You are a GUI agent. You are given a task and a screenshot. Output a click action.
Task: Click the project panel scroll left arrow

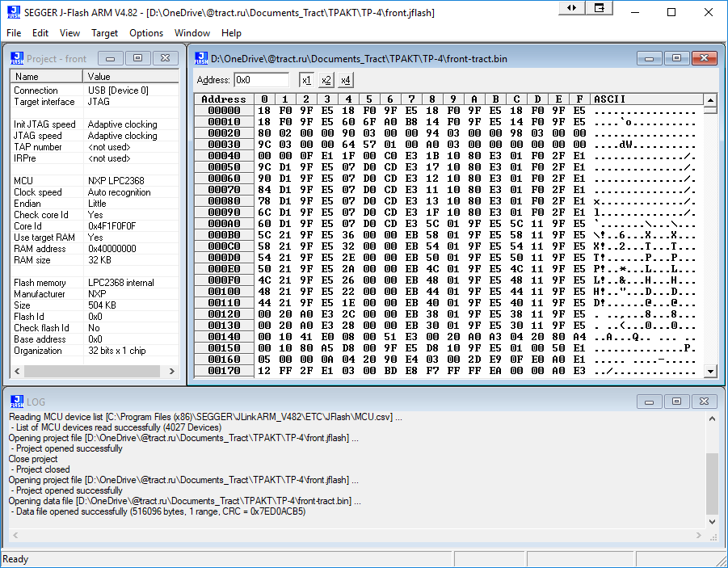(17, 371)
